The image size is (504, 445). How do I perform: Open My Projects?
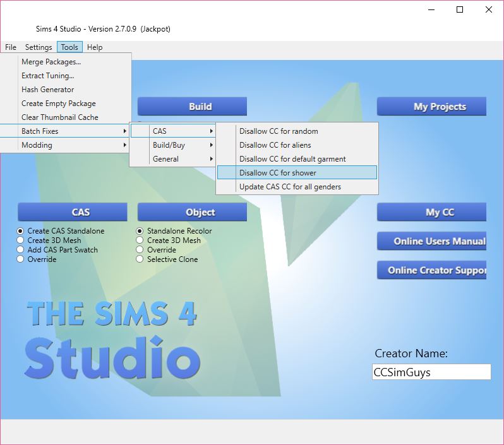tap(431, 106)
